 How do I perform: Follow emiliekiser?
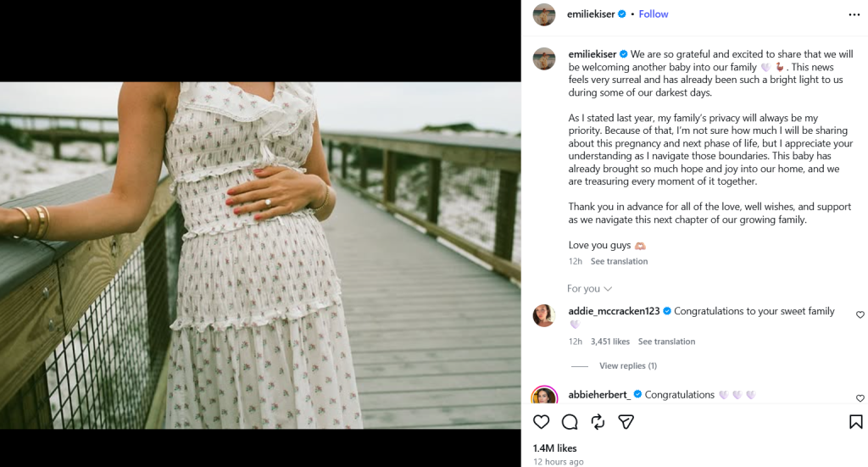tap(654, 14)
